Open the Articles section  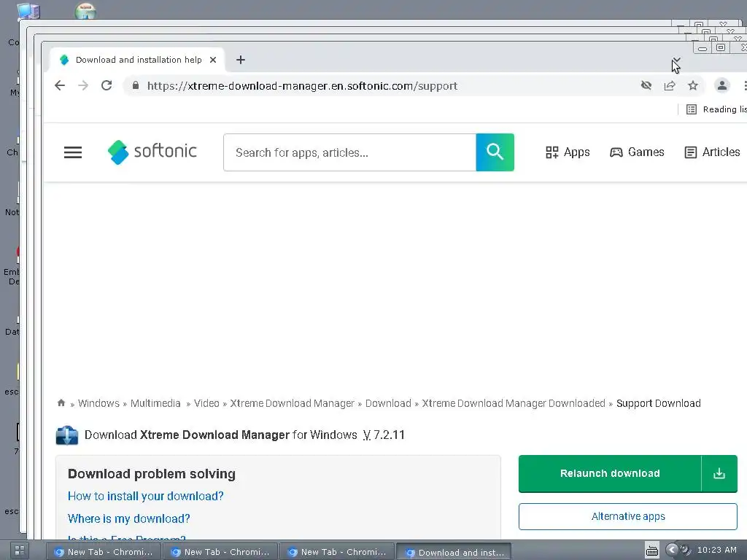click(x=712, y=152)
